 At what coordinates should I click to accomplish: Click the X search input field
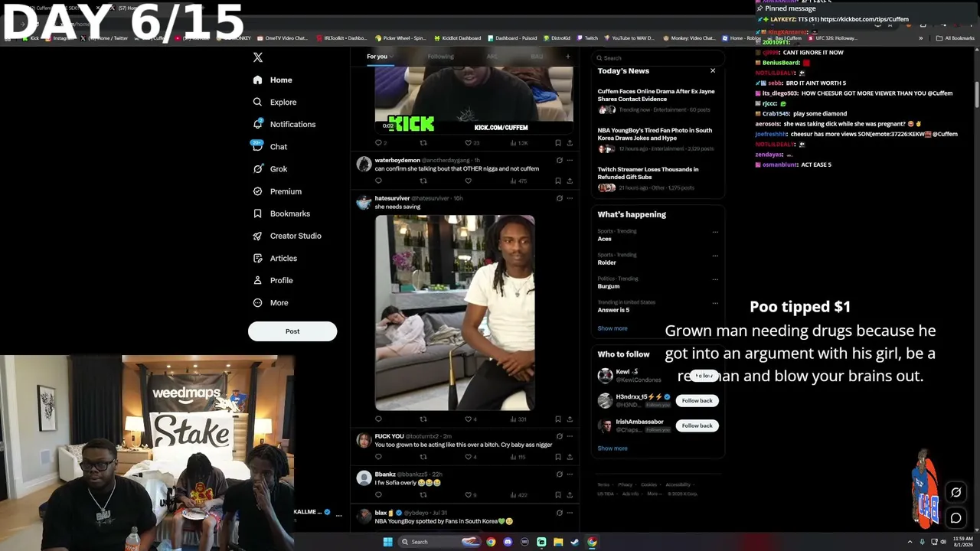pyautogui.click(x=658, y=58)
